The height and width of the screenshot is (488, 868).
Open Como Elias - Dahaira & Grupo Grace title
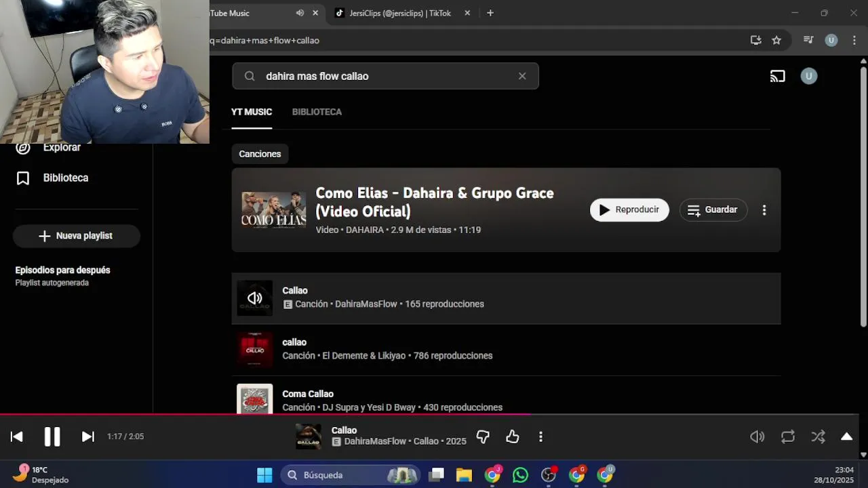click(435, 202)
